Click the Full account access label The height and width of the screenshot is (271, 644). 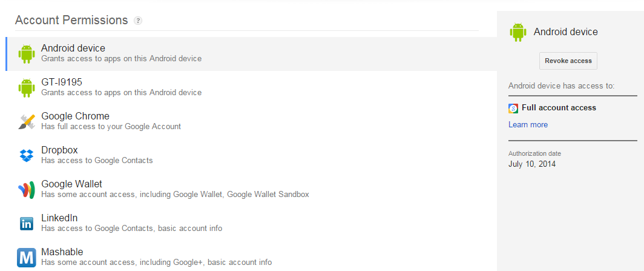559,108
